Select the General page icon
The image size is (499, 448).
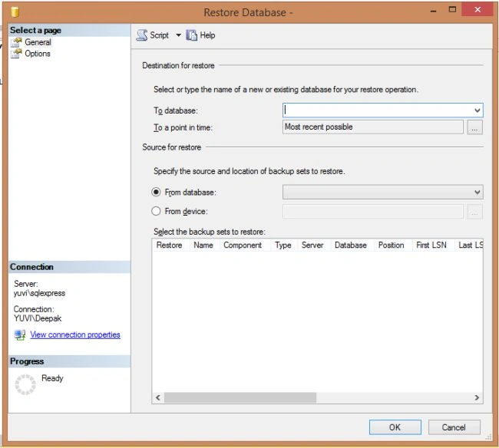coord(16,42)
